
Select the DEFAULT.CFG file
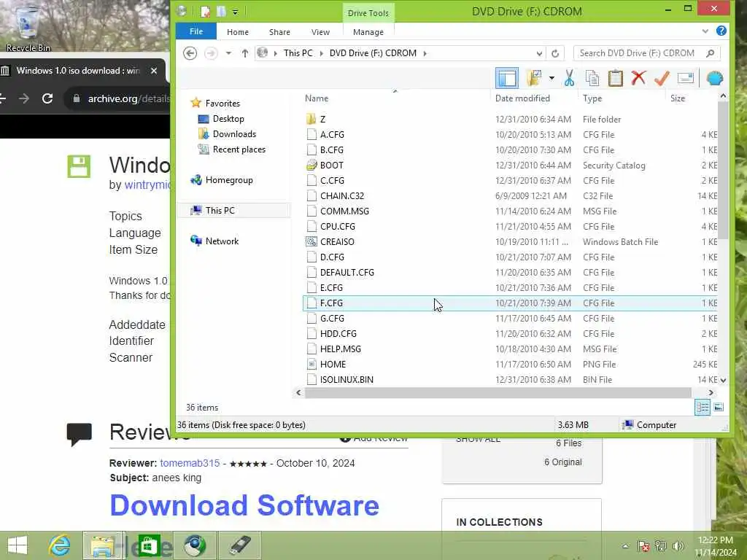pos(347,273)
